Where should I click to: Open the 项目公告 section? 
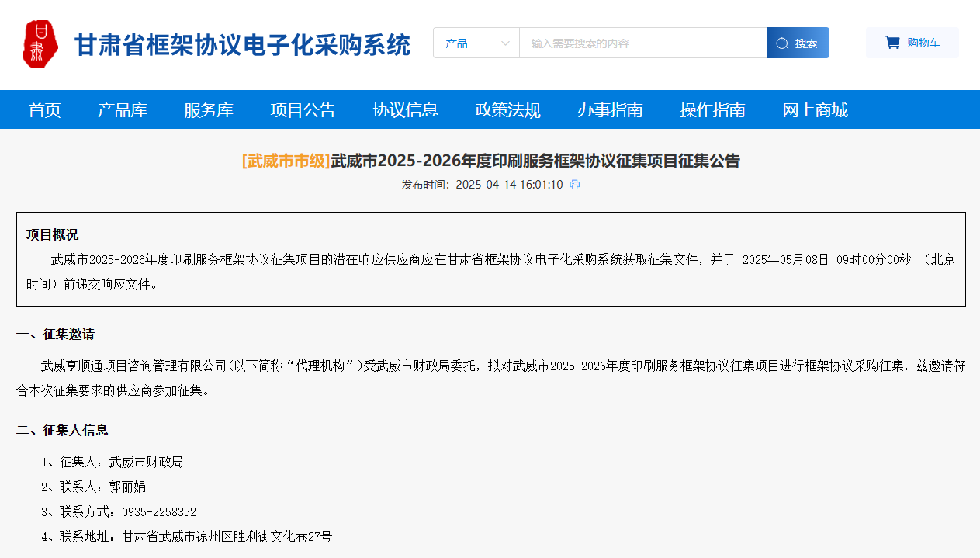(303, 109)
